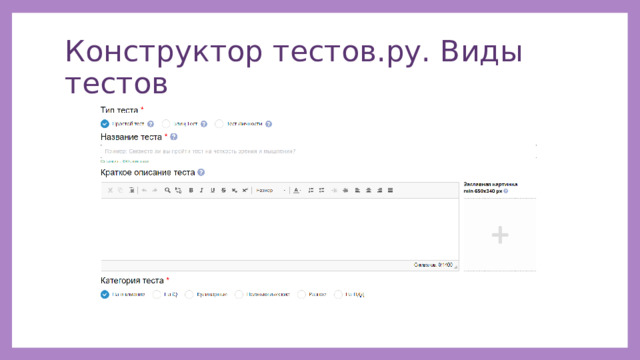Screen dimensions: 640x360
Task: Click the plus to upload a cover image
Action: 500,235
